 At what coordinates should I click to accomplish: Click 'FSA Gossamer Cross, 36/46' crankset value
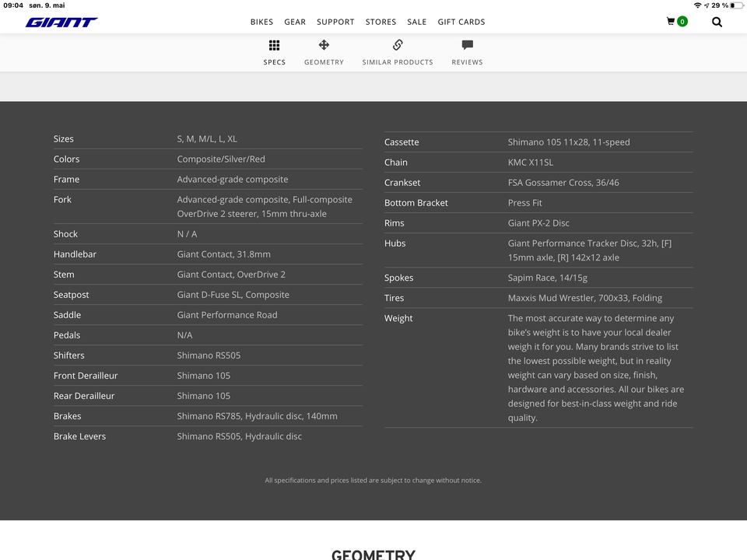click(563, 182)
